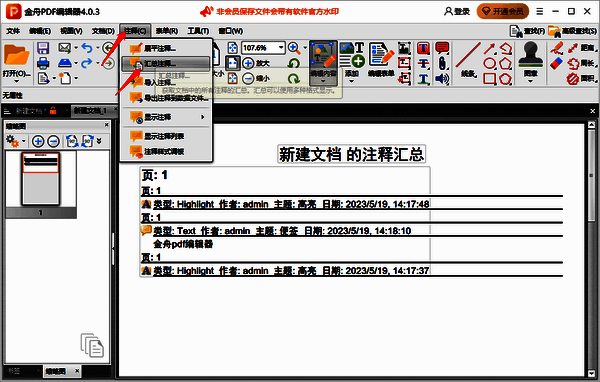Click the 开通会员 membership button
Image resolution: width=600 pixels, height=382 pixels.
(503, 11)
